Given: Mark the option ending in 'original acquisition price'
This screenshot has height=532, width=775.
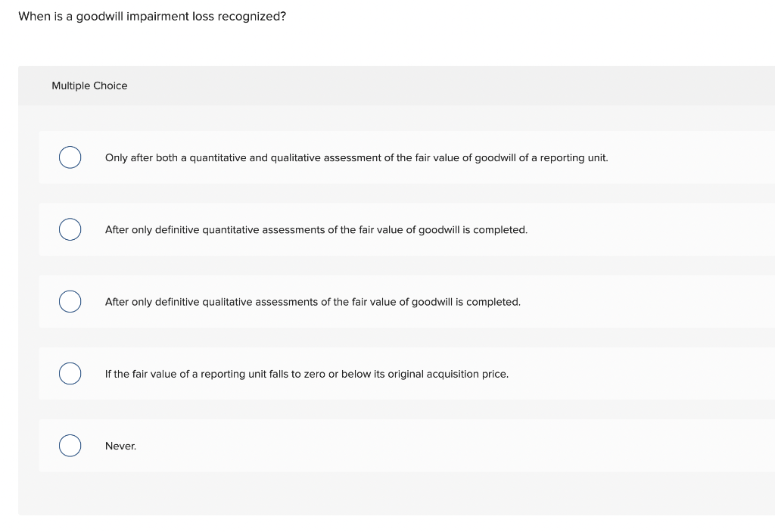Looking at the screenshot, I should (307, 373).
